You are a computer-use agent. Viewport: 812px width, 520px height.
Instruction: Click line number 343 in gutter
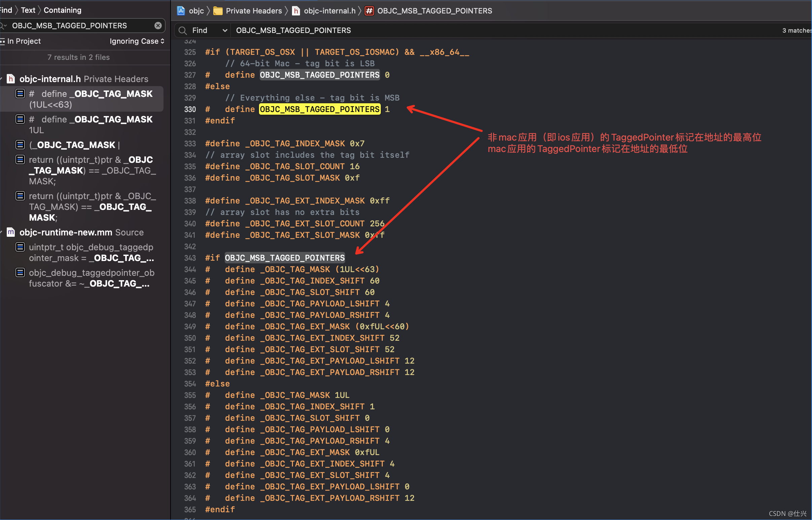tap(190, 258)
